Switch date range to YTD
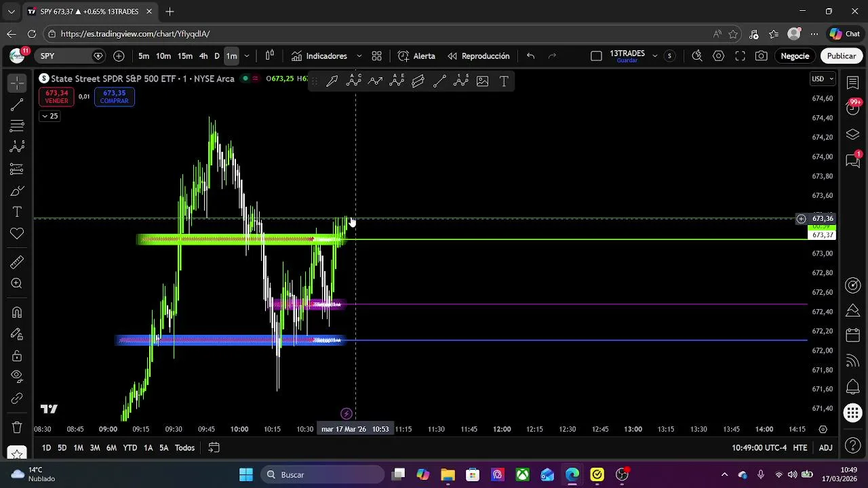The image size is (868, 488). pos(130,447)
